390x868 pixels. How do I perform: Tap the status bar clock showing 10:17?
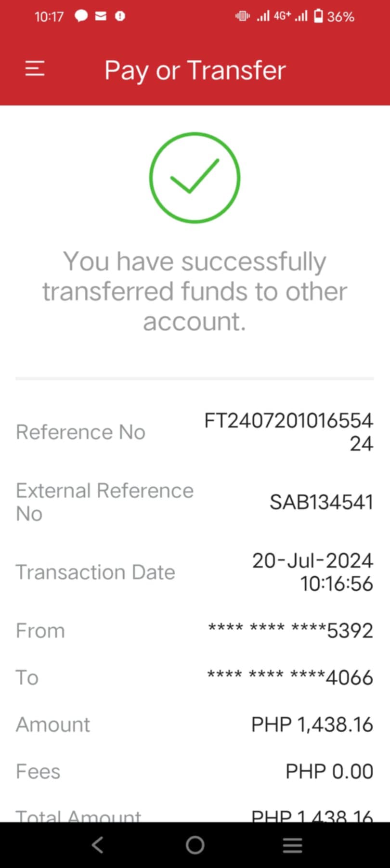[x=49, y=17]
